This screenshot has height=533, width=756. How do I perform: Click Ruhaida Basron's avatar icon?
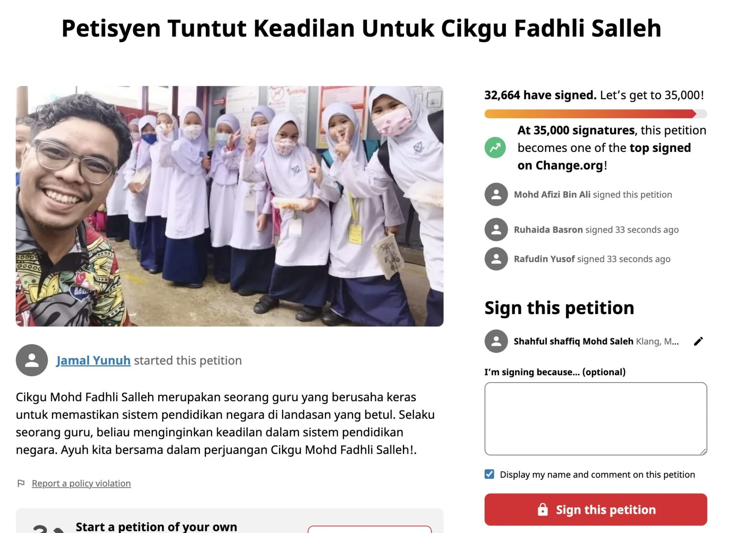pos(496,229)
